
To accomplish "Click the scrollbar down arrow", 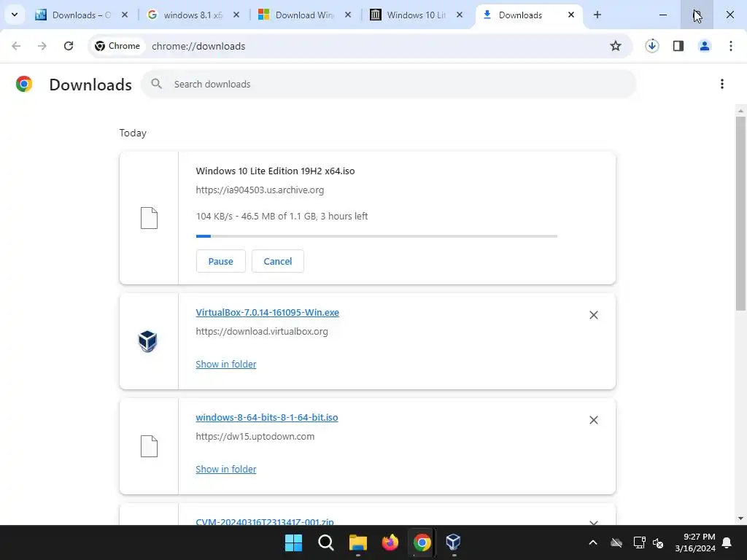I will (740, 518).
